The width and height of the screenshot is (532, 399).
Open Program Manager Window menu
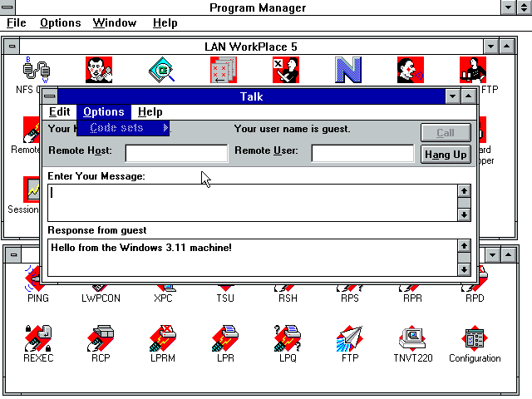coord(115,22)
